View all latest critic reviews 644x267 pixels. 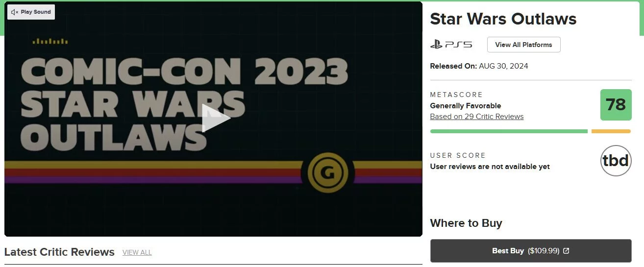click(137, 252)
